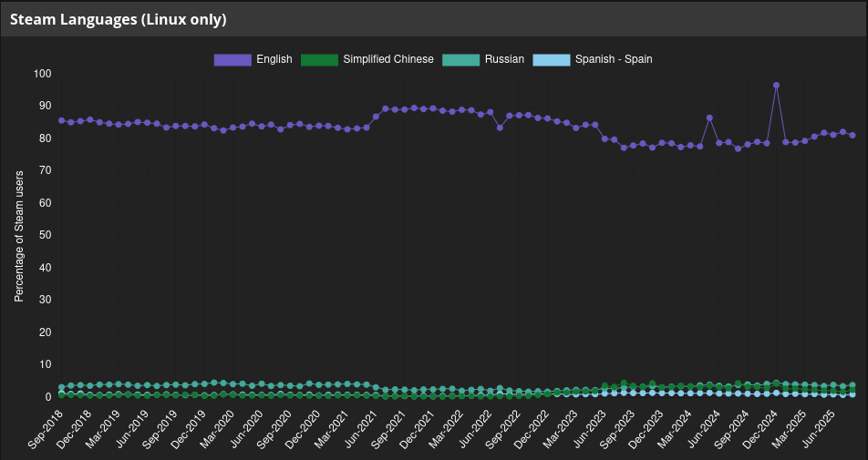Viewport: 868px width, 460px height.
Task: Click the Sep-2020 x-axis label
Action: point(274,430)
